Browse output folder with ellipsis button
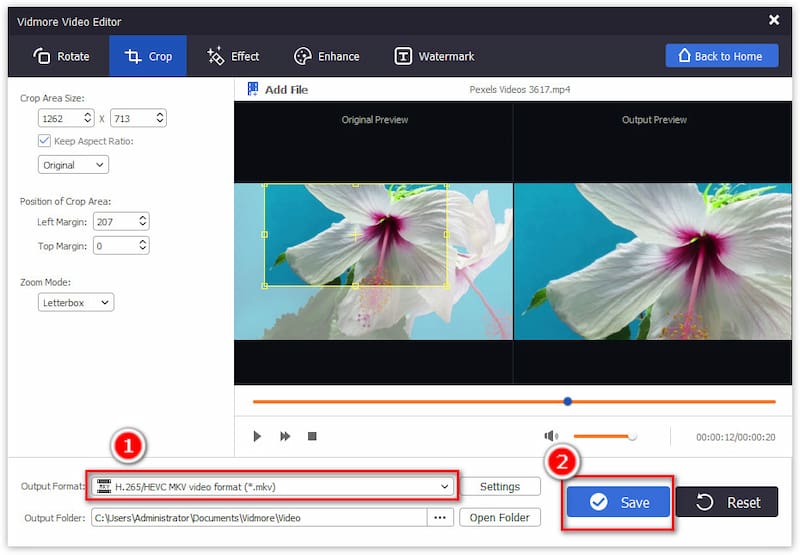The height and width of the screenshot is (555, 800). pos(440,517)
